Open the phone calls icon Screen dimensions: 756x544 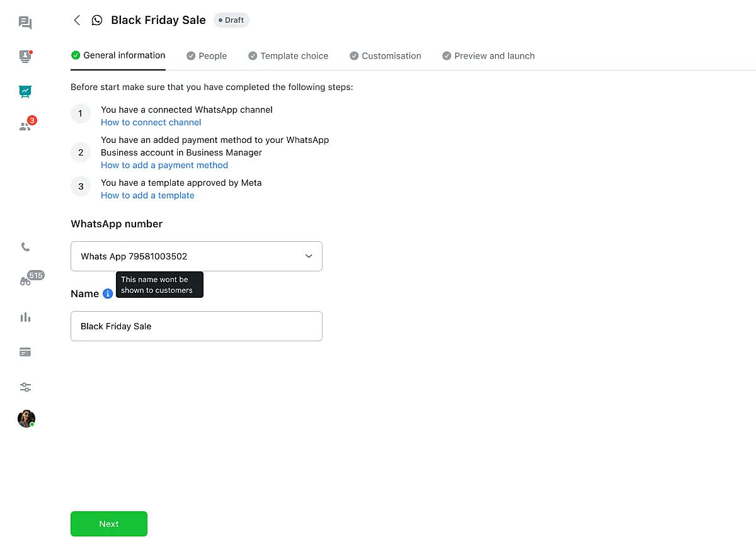(x=25, y=247)
